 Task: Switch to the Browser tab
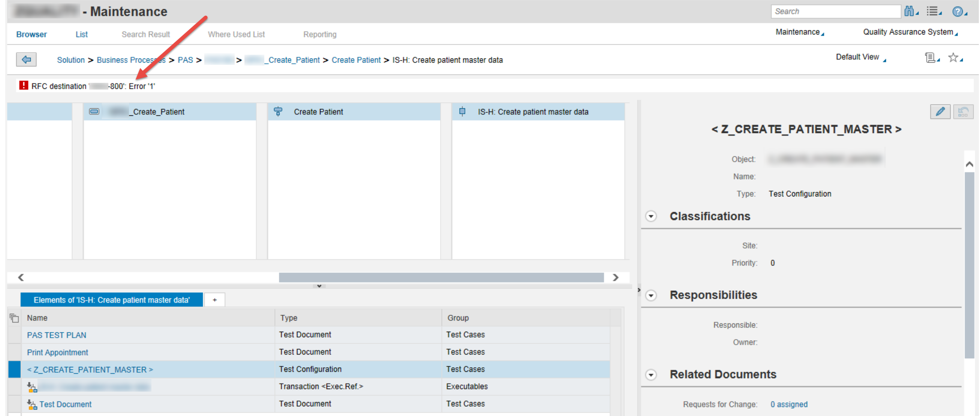[31, 34]
